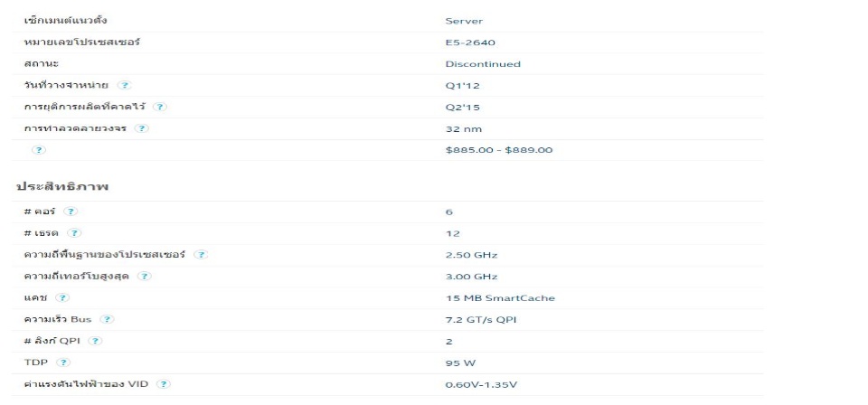Click the TDP help icon

[x=63, y=363]
